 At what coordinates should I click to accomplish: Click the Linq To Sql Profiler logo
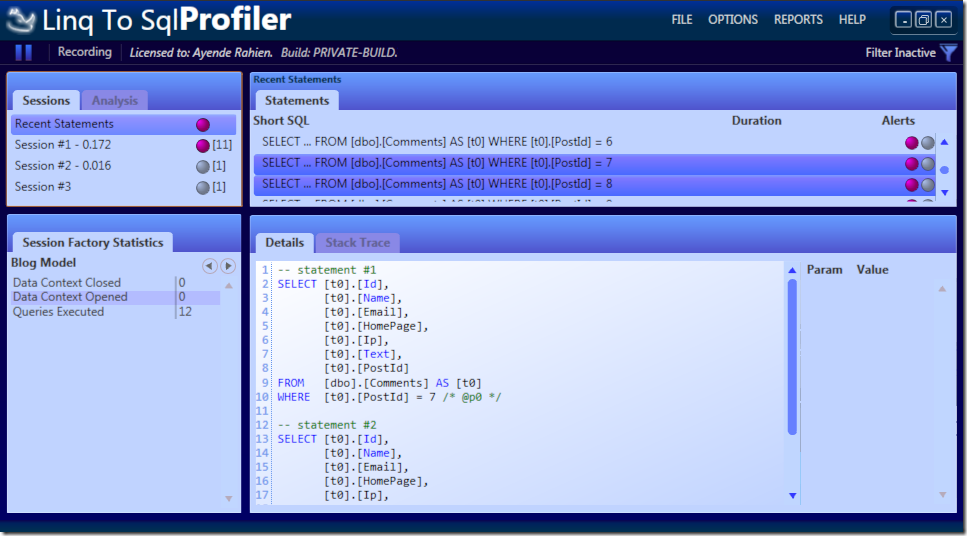point(148,20)
